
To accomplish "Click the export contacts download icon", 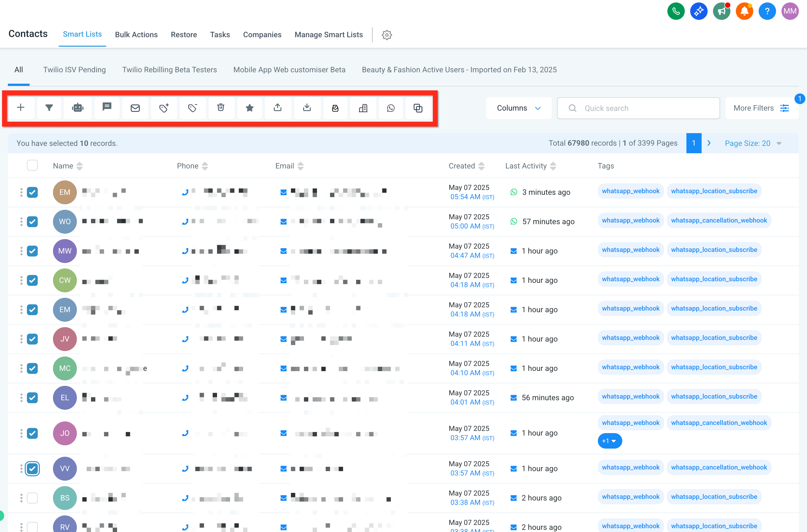I will tap(307, 108).
